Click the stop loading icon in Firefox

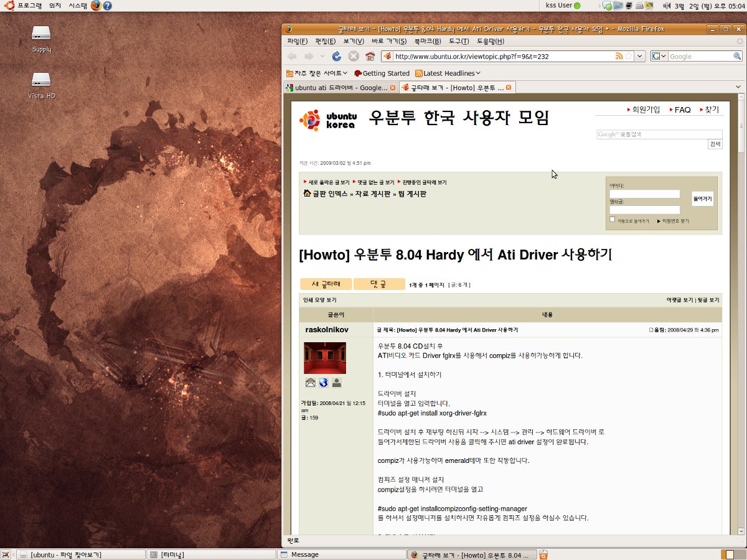[x=354, y=56]
